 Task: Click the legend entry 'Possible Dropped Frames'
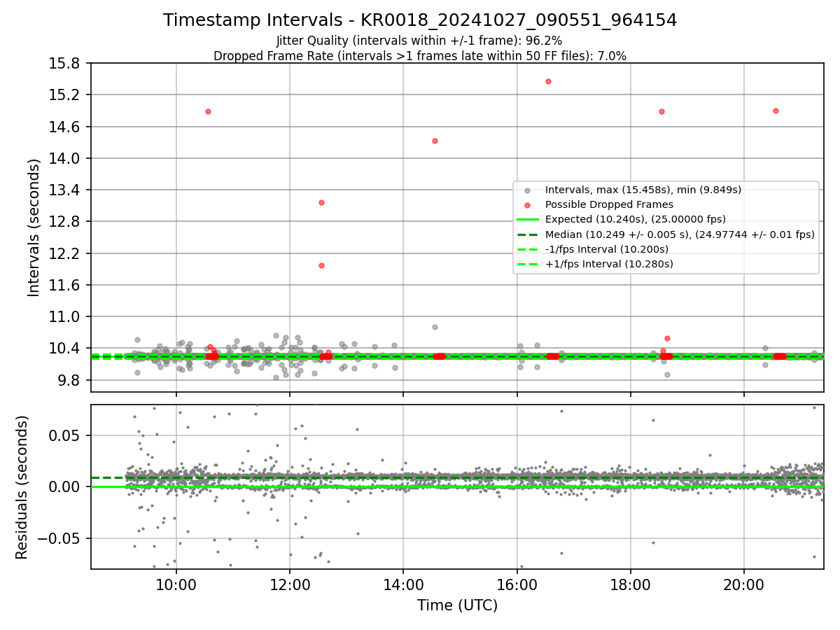tap(609, 204)
